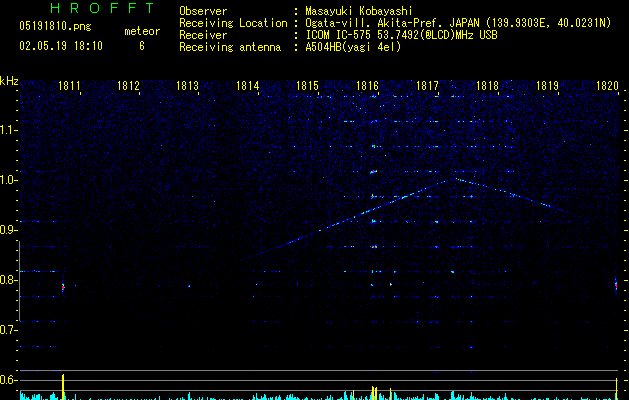
Task: Click the meteor count value 6
Action: pyautogui.click(x=142, y=46)
